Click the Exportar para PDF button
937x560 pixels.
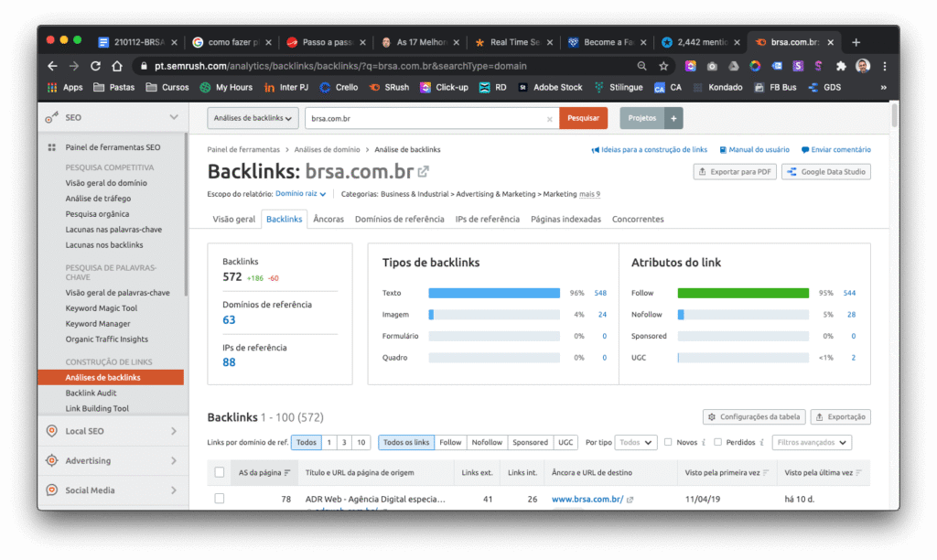click(x=735, y=172)
